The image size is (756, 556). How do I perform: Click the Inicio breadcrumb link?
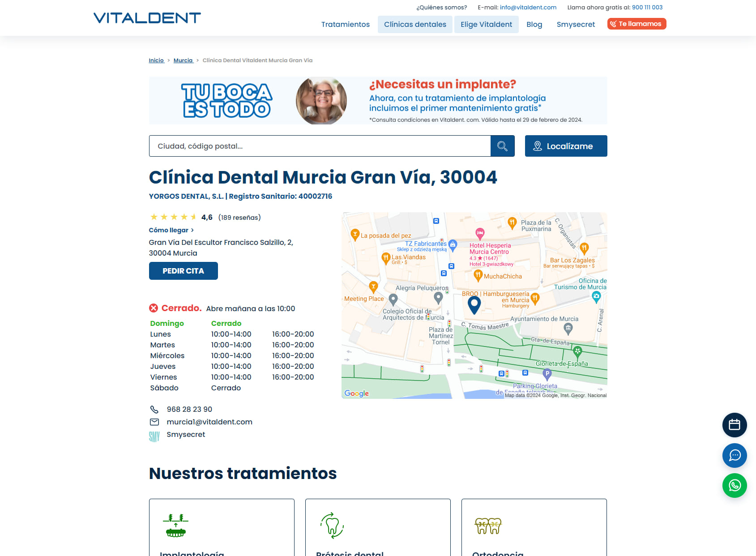156,60
